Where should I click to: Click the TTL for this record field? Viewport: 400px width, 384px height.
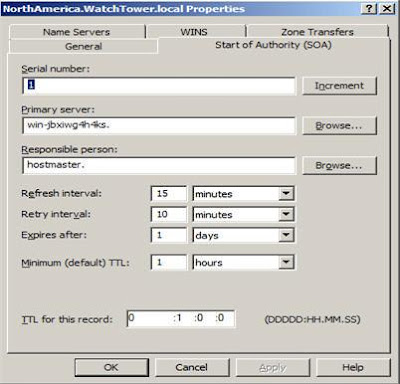tap(181, 319)
